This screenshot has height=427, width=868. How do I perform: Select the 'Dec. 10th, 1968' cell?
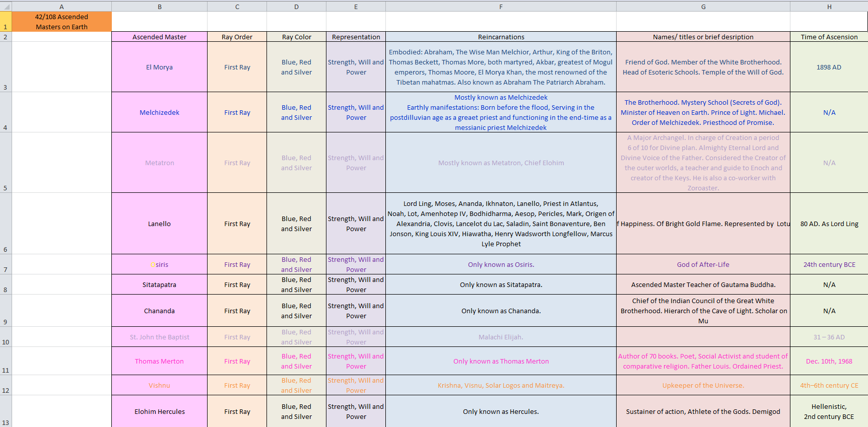point(829,361)
